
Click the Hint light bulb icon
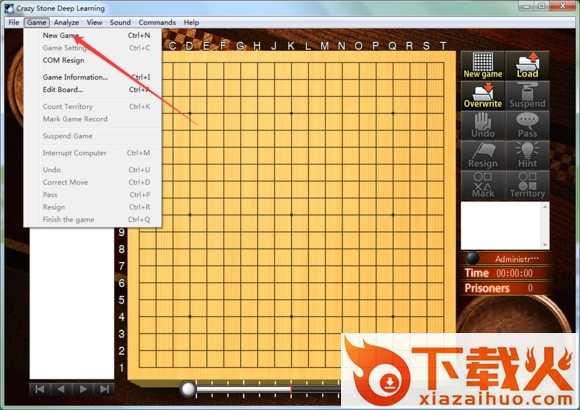point(527,155)
